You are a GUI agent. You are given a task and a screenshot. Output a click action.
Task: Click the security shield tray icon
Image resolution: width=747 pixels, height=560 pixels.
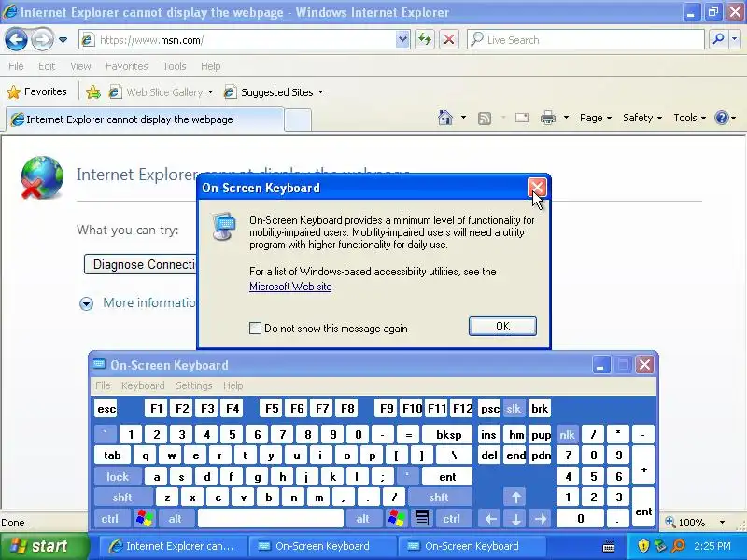[643, 546]
